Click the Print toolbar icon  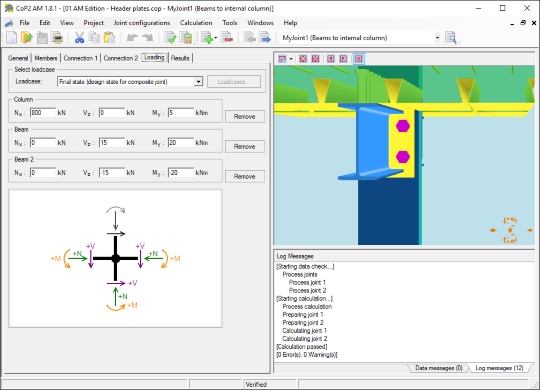[57, 38]
